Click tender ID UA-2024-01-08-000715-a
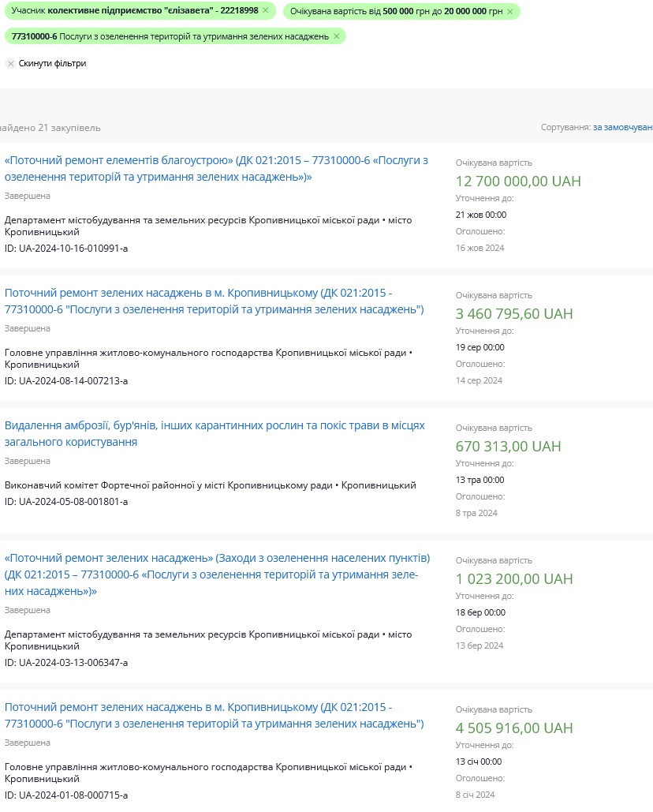 (66, 795)
